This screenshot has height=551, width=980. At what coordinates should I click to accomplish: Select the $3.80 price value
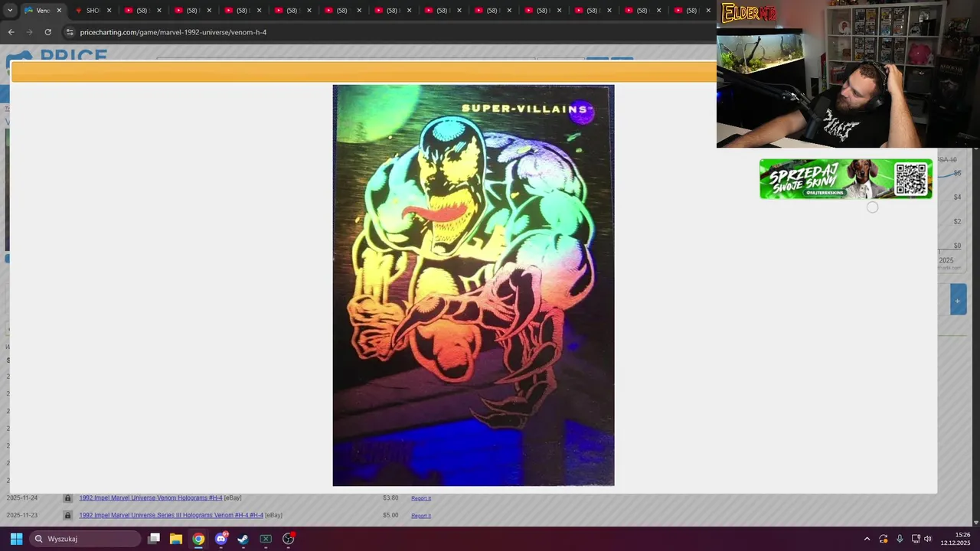click(390, 498)
